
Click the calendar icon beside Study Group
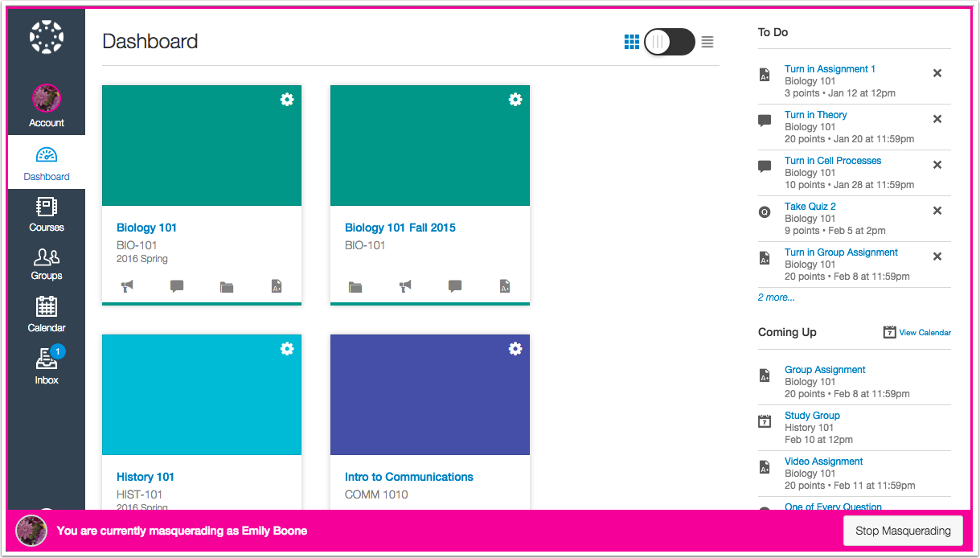click(x=765, y=421)
